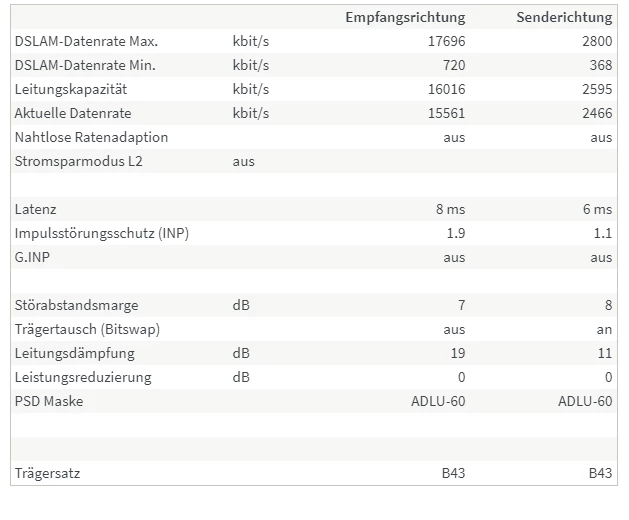Click the Empfangsrichtung column header
629x520 pixels.
(x=405, y=18)
